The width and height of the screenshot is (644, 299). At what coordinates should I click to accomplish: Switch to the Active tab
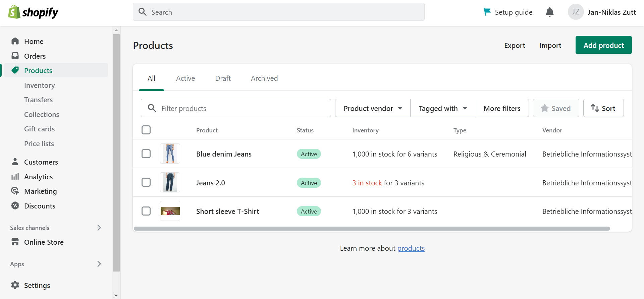pyautogui.click(x=185, y=78)
